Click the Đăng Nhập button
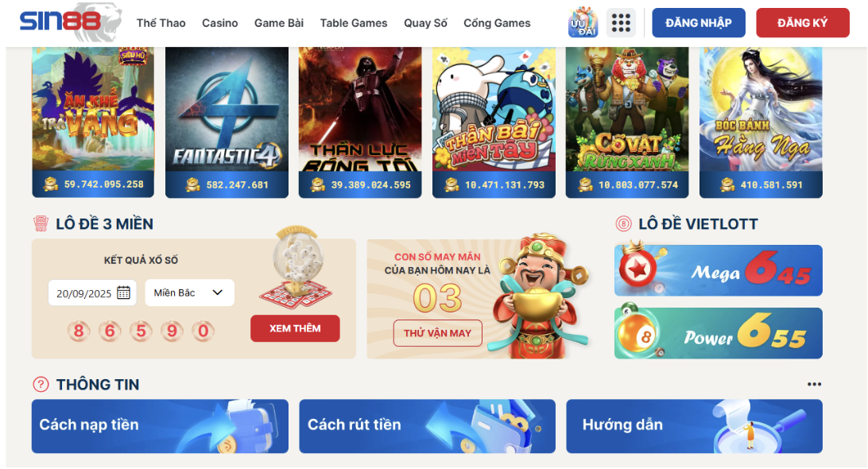 click(699, 23)
